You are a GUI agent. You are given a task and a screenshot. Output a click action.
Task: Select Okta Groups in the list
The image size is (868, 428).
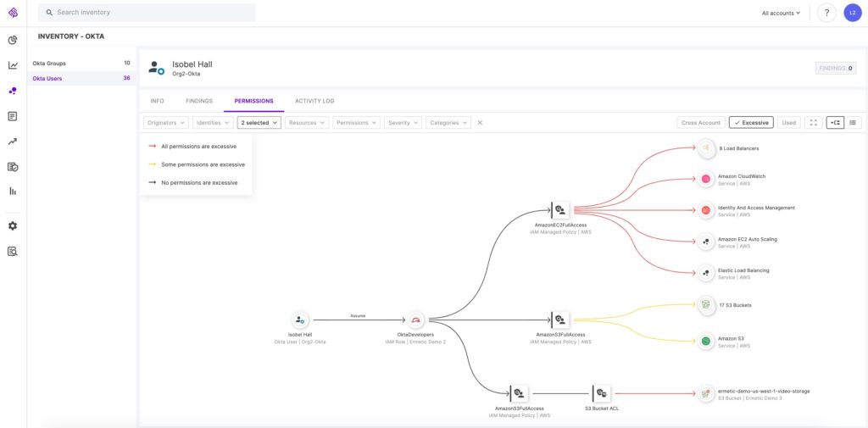[81, 63]
